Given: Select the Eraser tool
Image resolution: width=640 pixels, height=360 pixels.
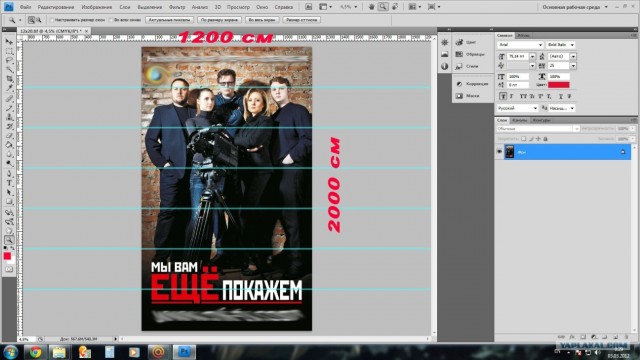Looking at the screenshot, I should [9, 136].
